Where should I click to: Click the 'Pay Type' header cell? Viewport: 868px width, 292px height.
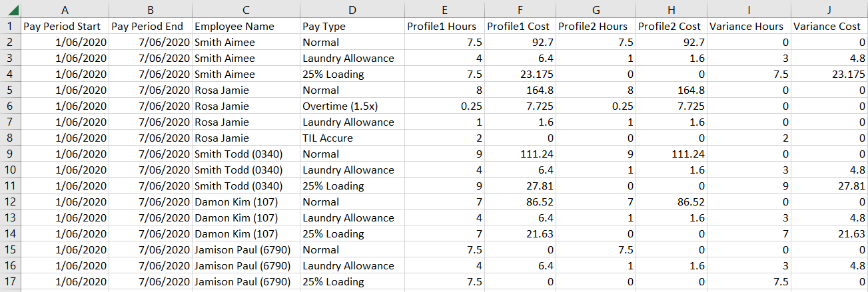coord(352,27)
